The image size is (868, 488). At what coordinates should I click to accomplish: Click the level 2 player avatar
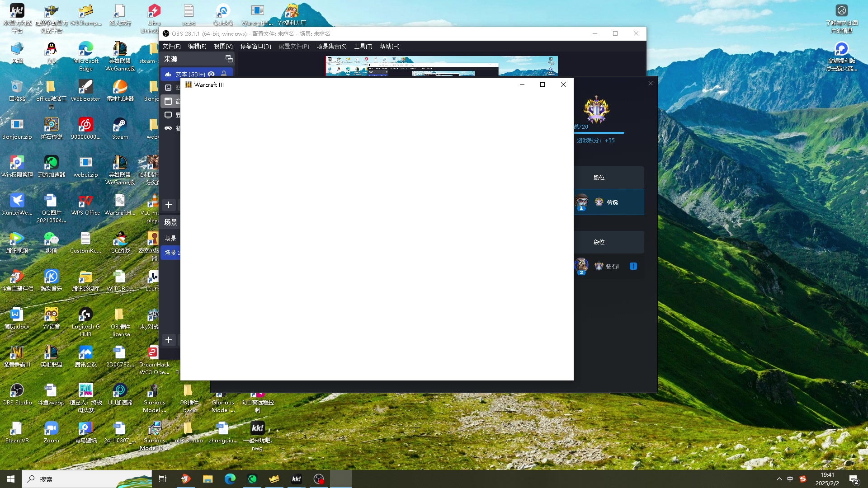[x=581, y=266]
